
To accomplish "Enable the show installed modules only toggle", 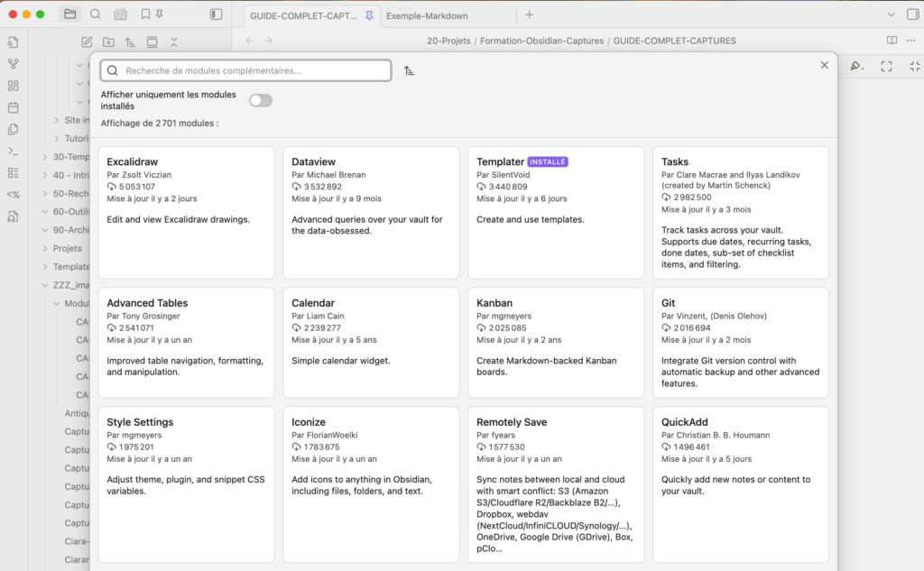I will 261,100.
